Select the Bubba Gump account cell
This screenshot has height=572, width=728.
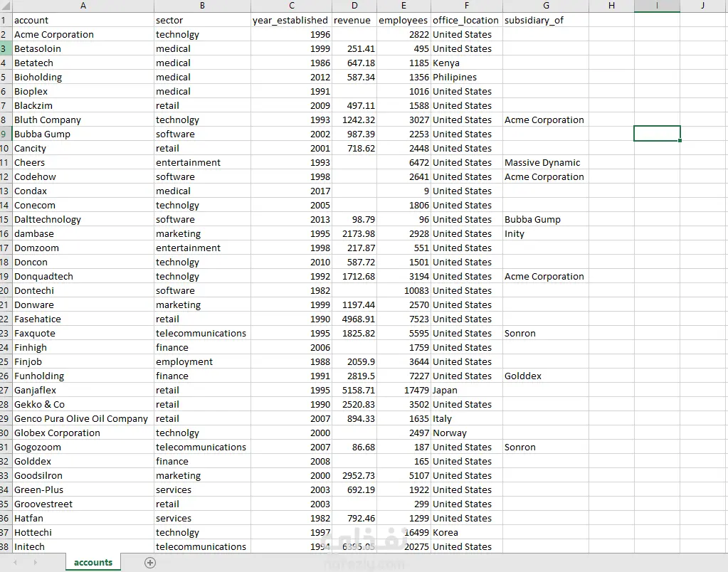point(83,134)
